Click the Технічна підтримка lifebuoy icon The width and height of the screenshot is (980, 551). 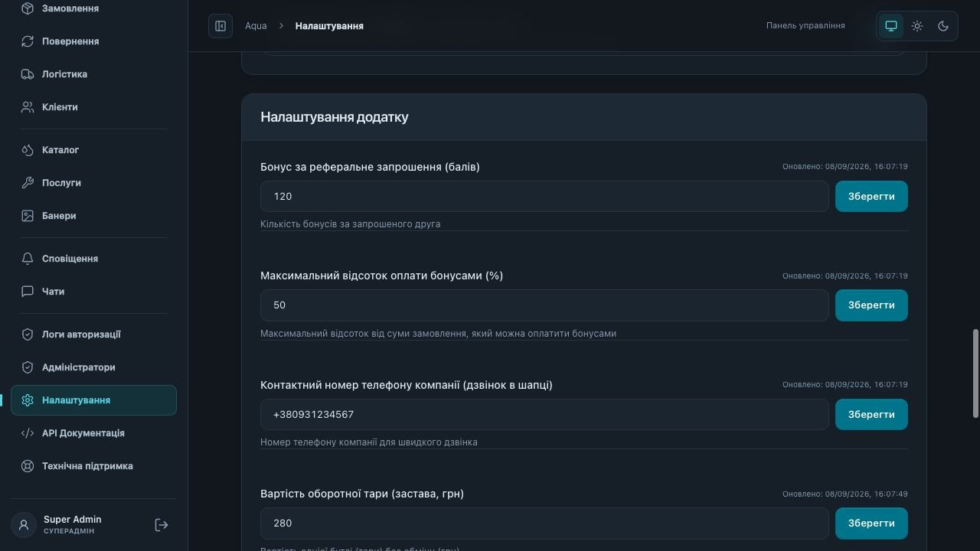point(28,466)
